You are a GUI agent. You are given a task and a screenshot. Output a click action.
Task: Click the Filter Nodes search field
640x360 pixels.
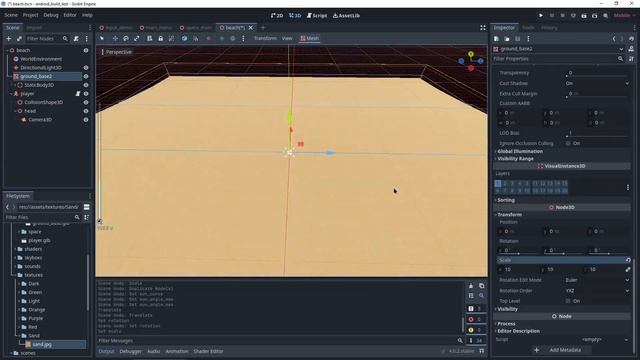pos(47,38)
